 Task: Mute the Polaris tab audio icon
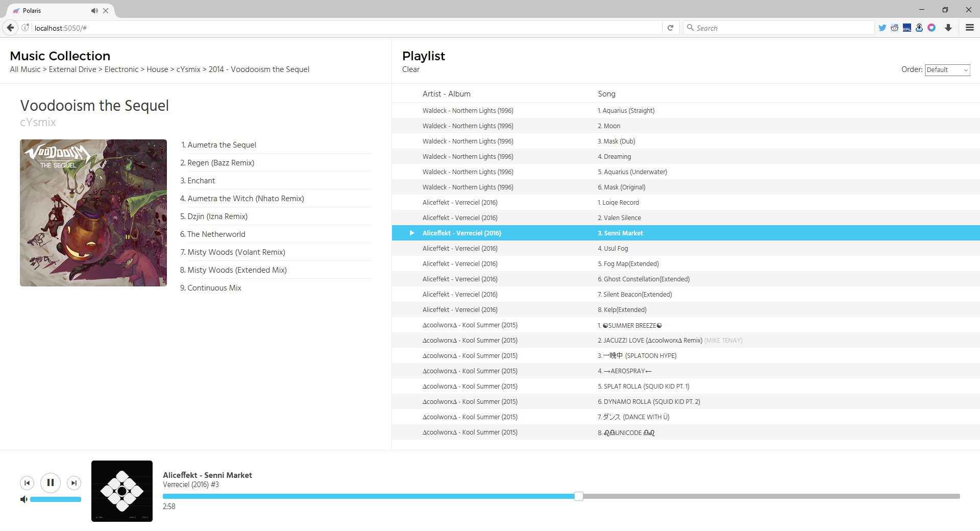click(x=94, y=10)
